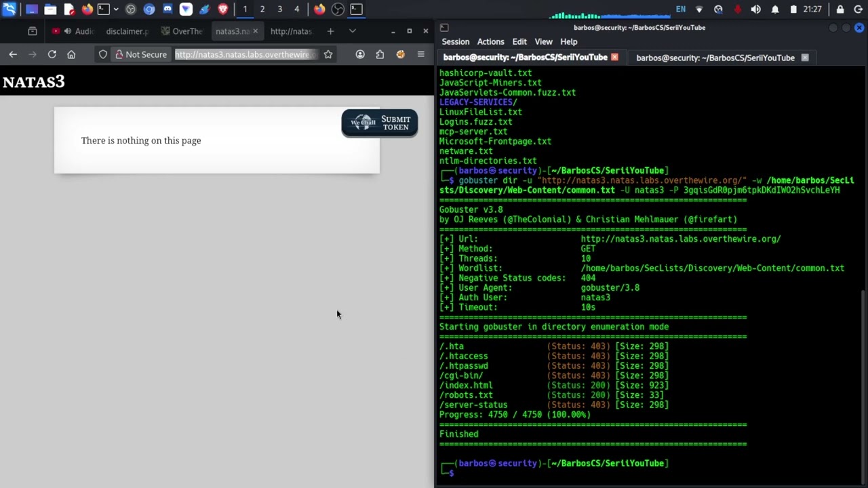Bookmark this page with the star
This screenshot has height=488, width=868.
pos(328,54)
